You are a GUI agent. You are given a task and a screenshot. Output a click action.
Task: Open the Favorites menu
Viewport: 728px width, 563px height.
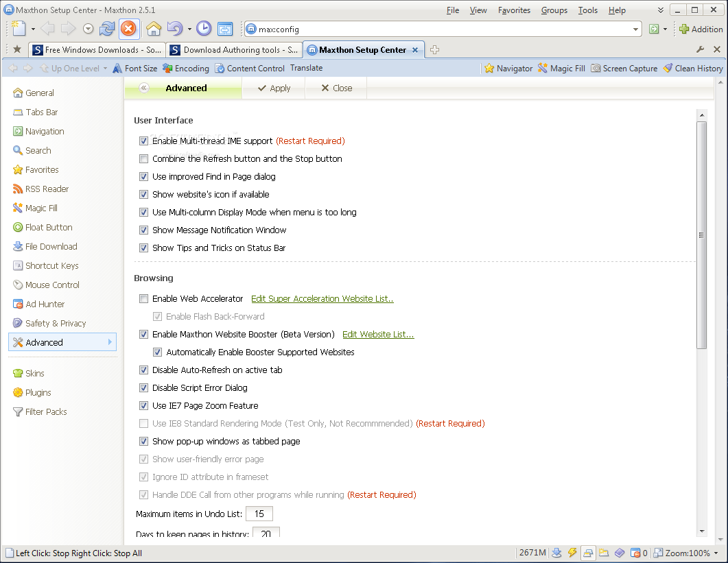pos(514,10)
